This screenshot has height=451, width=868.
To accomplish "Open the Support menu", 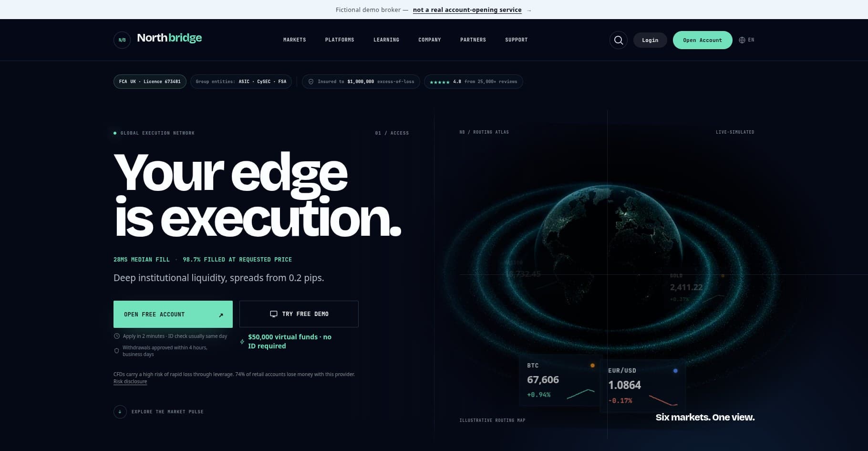I will coord(517,40).
